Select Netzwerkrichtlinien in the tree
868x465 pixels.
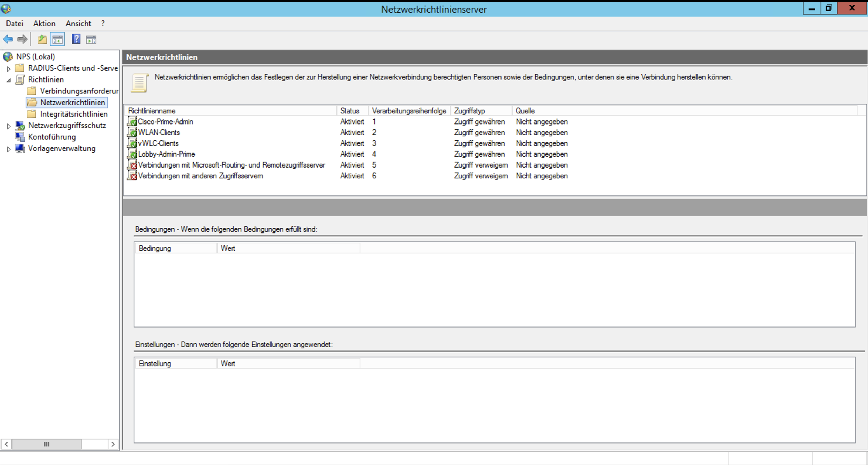tap(72, 102)
